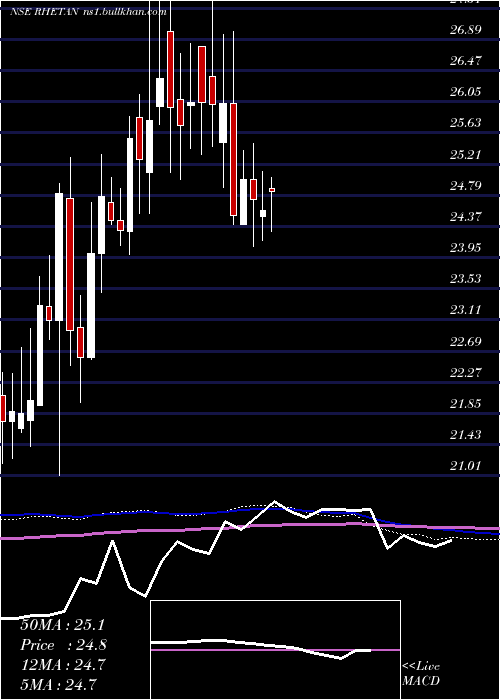Click the 21.01 price axis label
Image resolution: width=500 pixels, height=700 pixels.
point(466,465)
